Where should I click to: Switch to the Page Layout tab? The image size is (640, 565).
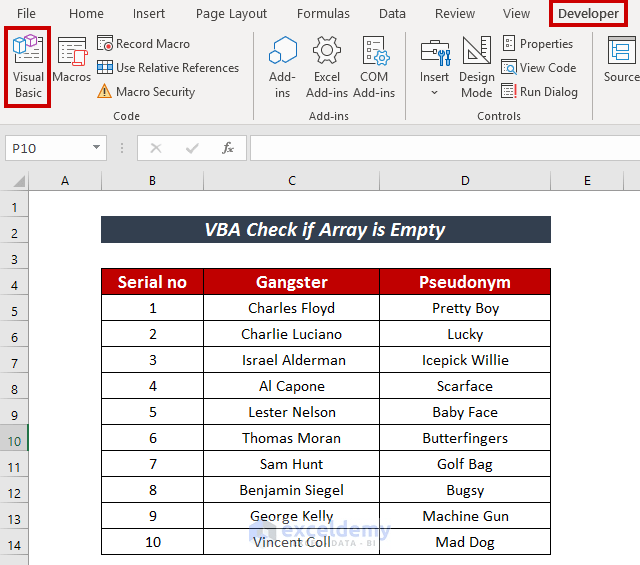point(231,13)
